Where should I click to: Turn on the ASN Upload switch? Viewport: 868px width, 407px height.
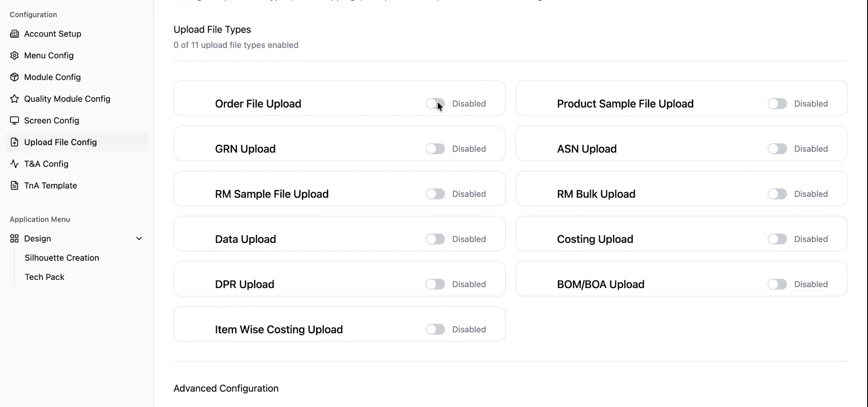pos(777,149)
